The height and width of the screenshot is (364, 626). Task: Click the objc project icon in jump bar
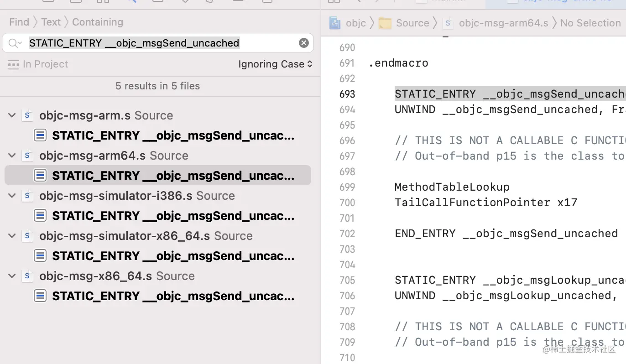point(335,23)
